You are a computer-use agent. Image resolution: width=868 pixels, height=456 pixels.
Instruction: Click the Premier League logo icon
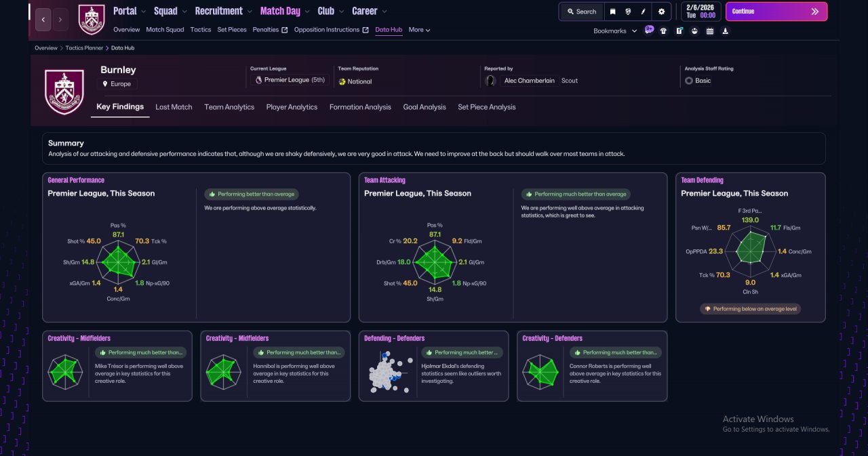coord(258,80)
